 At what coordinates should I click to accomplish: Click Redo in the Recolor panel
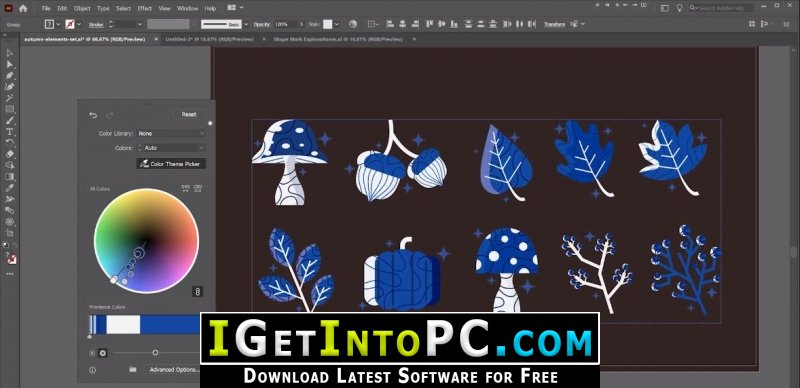point(110,115)
